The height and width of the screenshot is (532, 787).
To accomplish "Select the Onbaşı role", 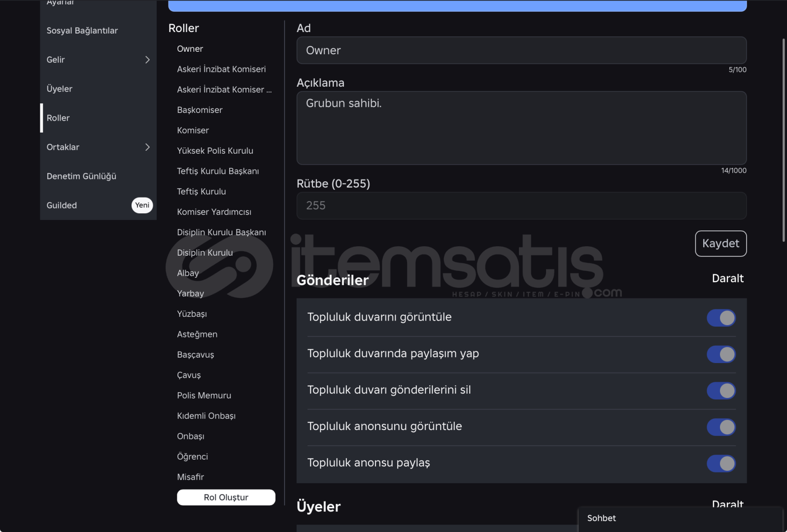I will coord(190,436).
